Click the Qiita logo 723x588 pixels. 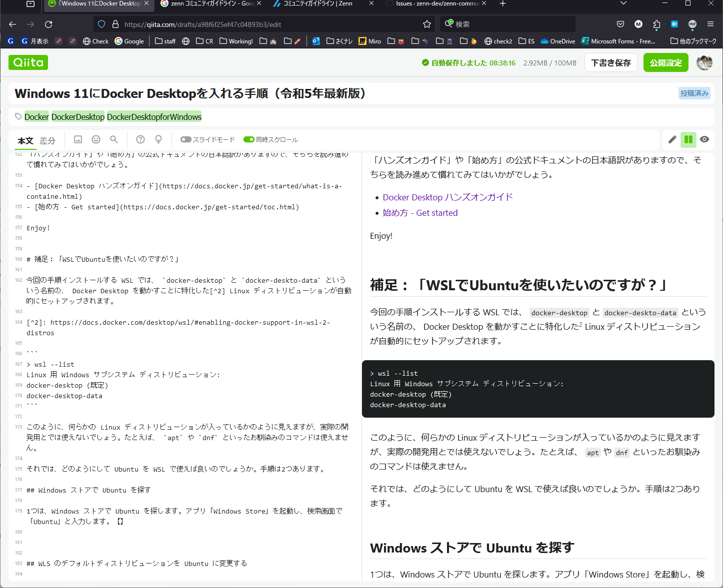[28, 62]
